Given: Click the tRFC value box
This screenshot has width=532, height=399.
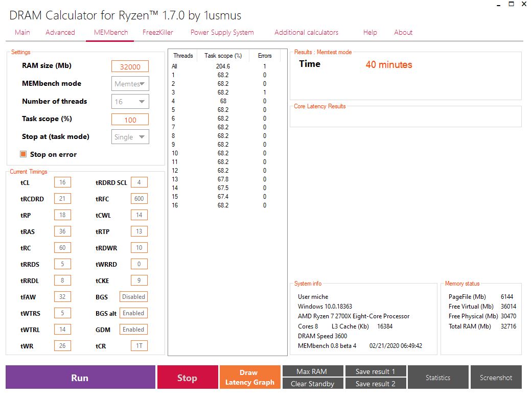Looking at the screenshot, I should (x=139, y=199).
